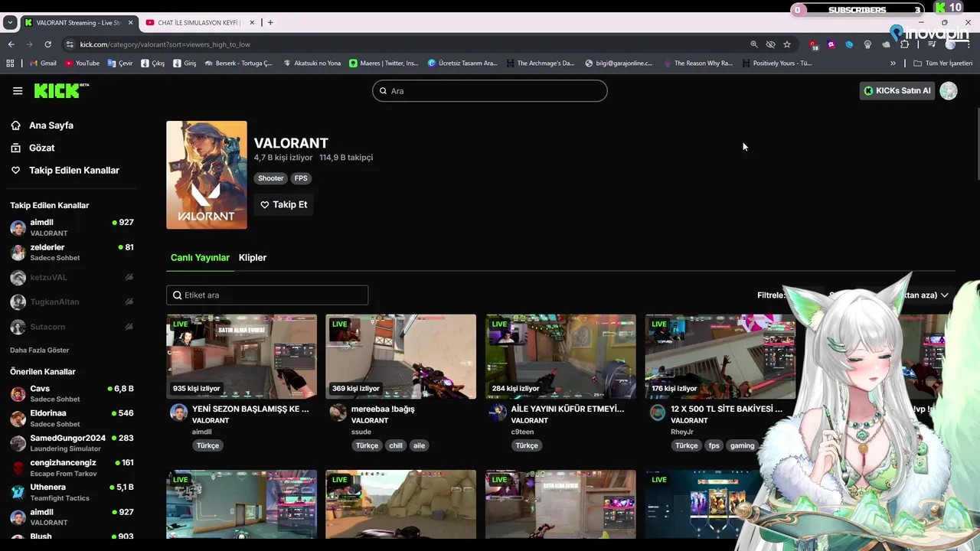Open the TugkanAltan channel

pos(72,302)
